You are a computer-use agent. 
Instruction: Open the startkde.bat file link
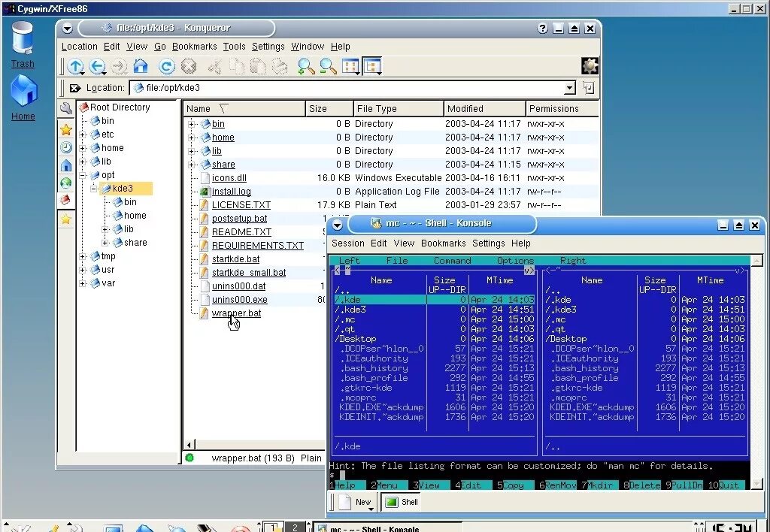pos(235,259)
